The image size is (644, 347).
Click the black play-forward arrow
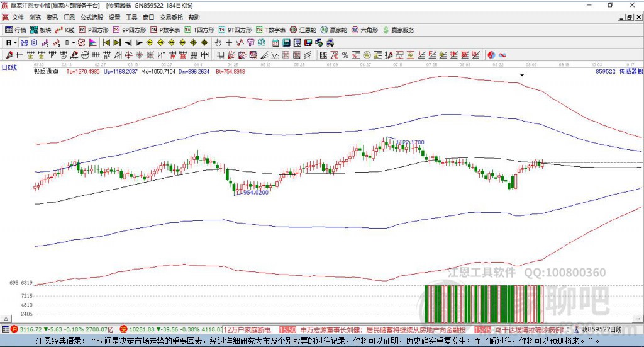coord(139,42)
